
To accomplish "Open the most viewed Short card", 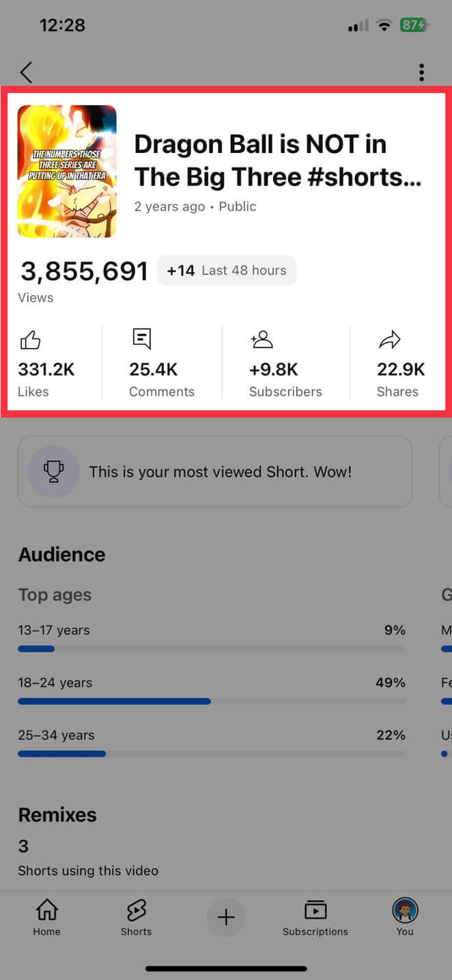I will (214, 472).
